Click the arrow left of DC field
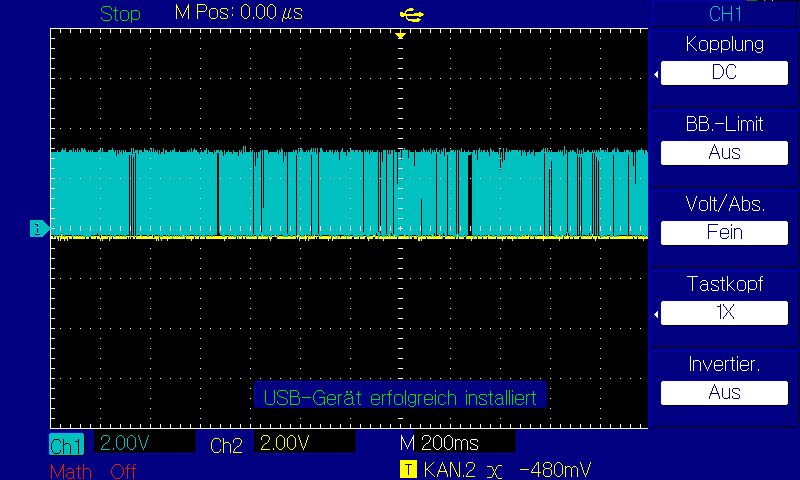Screen dimensions: 800x480 click(x=656, y=74)
